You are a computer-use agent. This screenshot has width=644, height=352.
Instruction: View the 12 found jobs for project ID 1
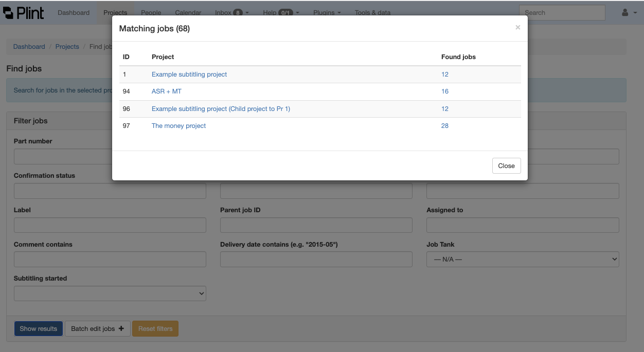click(445, 75)
